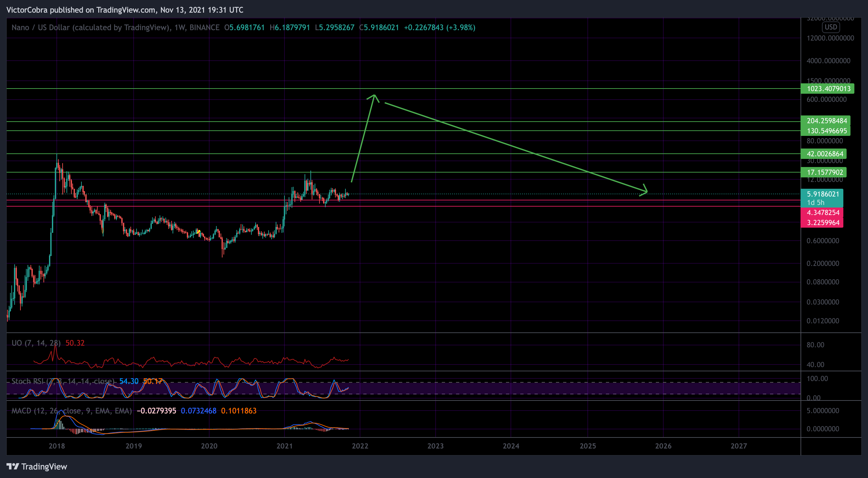Click the 5.0000000 tick on MACD scale
868x478 pixels.
823,411
